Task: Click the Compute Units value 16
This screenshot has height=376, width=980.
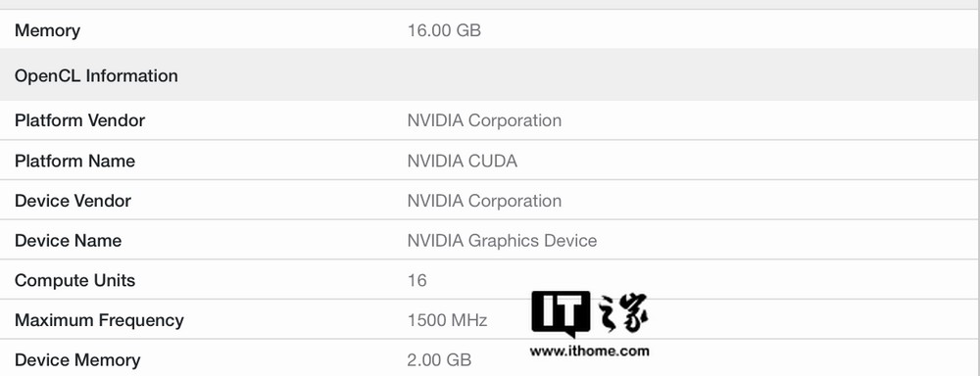Action: click(x=416, y=280)
